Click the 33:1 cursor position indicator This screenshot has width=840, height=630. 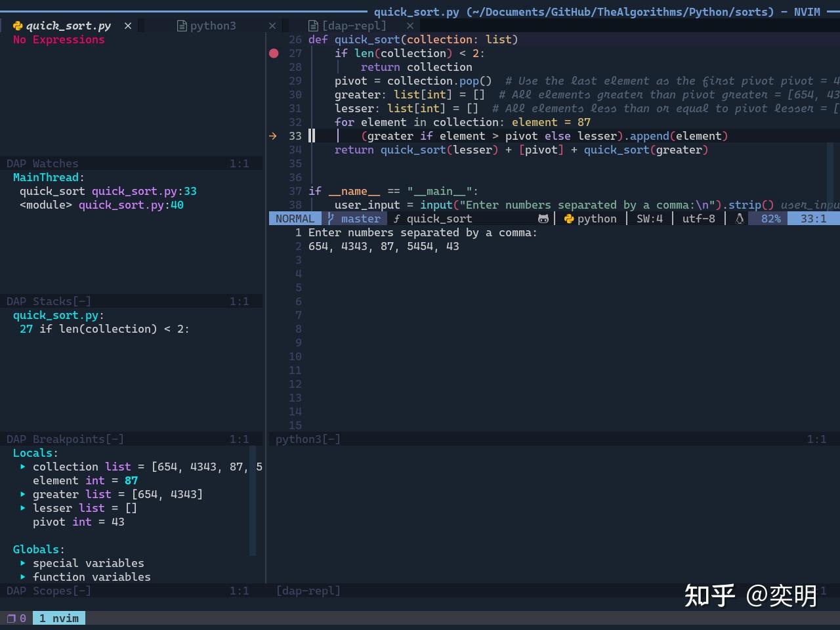coord(814,219)
